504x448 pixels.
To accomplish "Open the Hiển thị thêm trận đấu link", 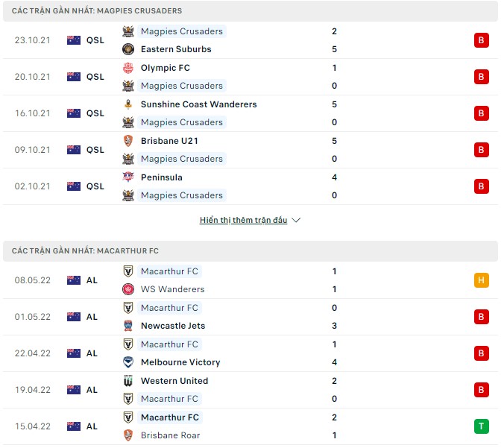I will 243,221.
